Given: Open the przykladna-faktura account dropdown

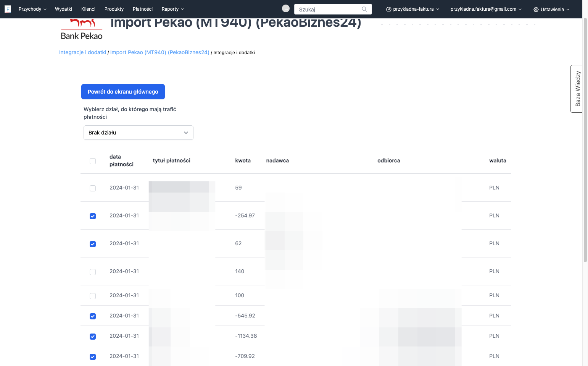Looking at the screenshot, I should pos(412,9).
